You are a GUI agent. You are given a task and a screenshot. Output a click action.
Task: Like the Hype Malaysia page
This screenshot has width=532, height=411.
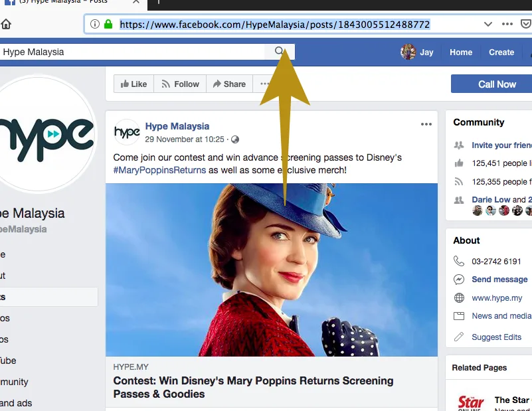coord(133,84)
